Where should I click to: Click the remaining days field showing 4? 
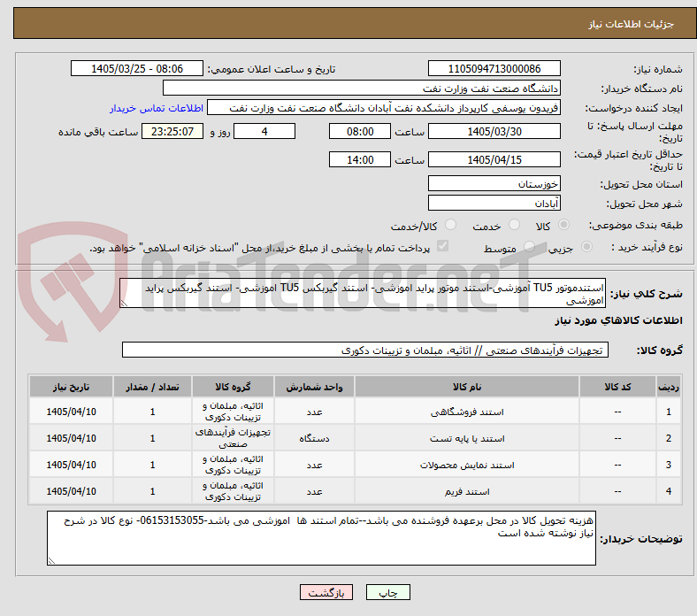264,131
